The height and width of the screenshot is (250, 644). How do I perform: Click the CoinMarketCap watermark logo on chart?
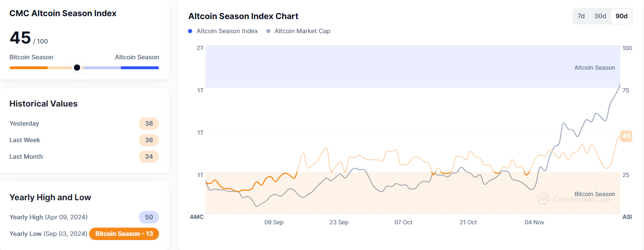543,199
